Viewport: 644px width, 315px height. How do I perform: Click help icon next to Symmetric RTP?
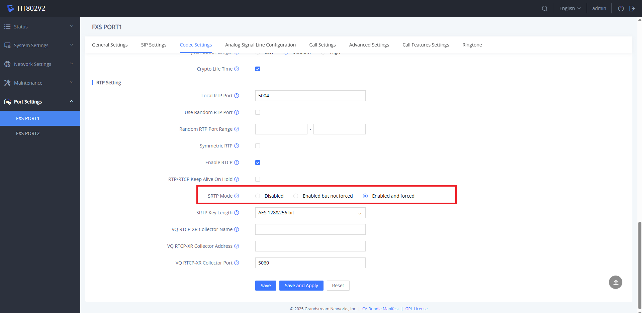click(x=237, y=146)
